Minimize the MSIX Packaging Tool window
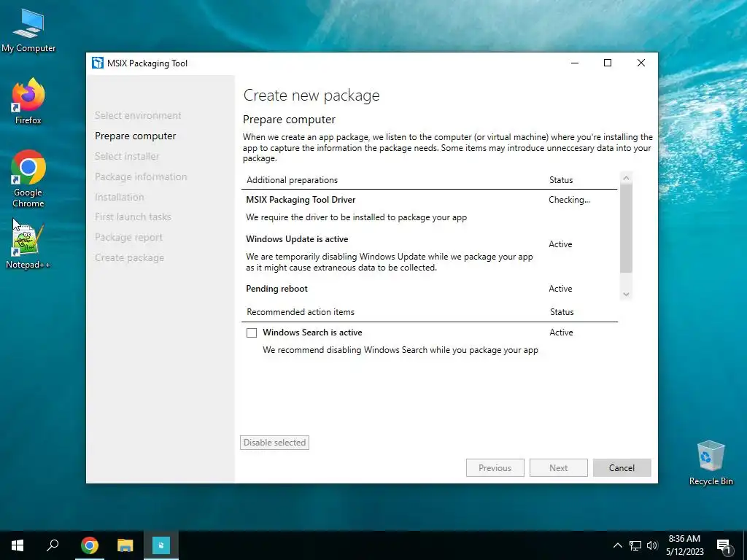This screenshot has width=747, height=560. pyautogui.click(x=575, y=63)
